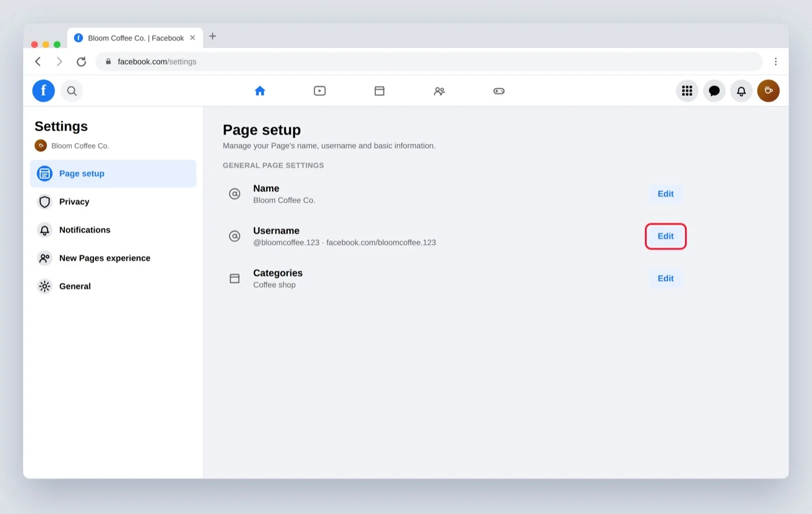Open General settings
The height and width of the screenshot is (514, 812).
(x=113, y=286)
